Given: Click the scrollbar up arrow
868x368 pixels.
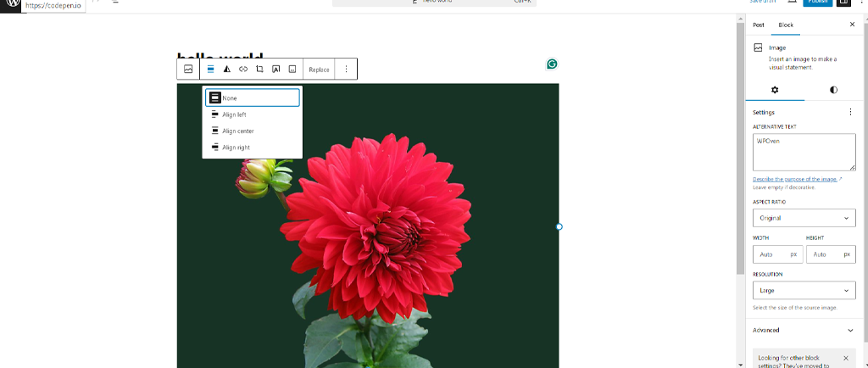Looking at the screenshot, I should pos(741,20).
